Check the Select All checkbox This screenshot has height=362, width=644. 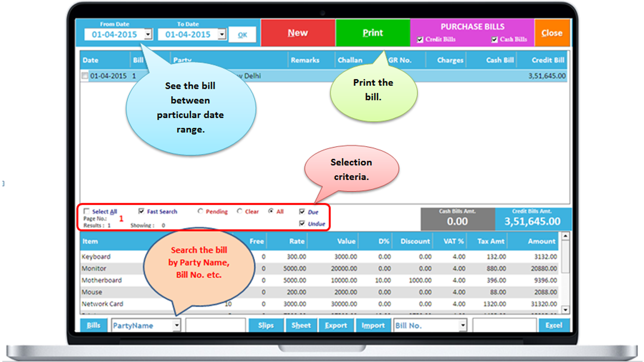pos(86,212)
